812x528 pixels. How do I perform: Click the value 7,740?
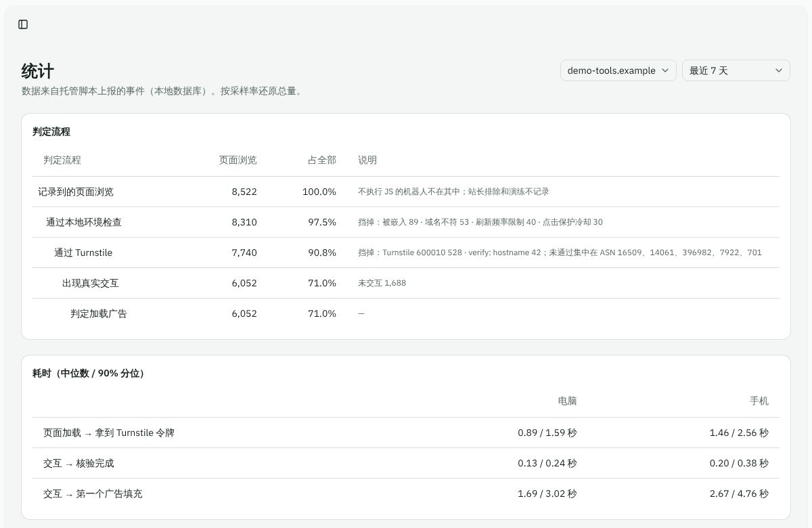[244, 252]
